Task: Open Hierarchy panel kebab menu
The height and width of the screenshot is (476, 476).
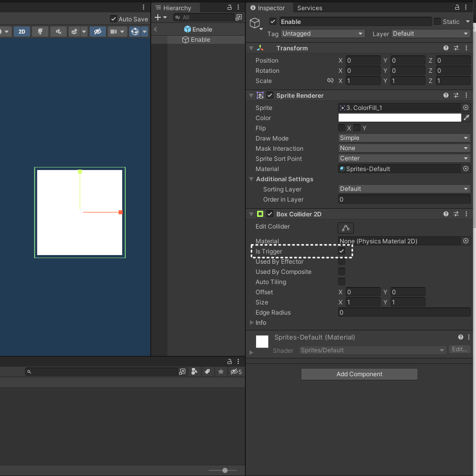Action: pyautogui.click(x=238, y=7)
